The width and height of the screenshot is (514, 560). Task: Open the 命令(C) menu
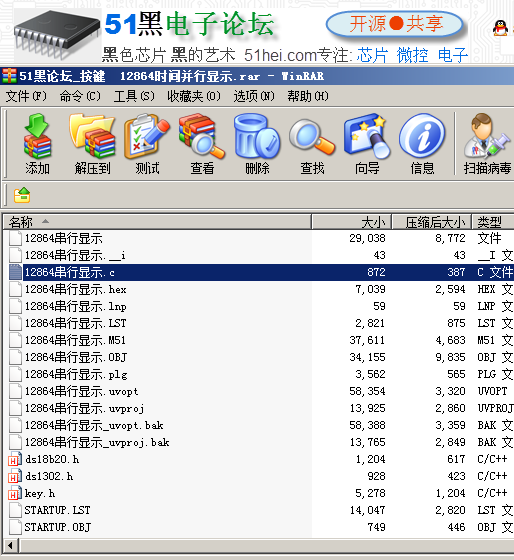(80, 96)
